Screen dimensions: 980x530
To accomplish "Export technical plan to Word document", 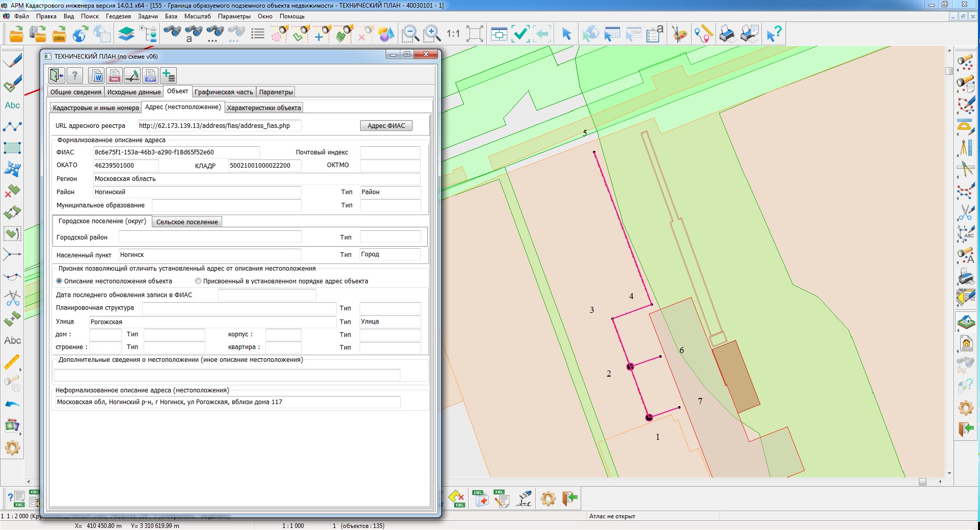I will click(x=97, y=76).
